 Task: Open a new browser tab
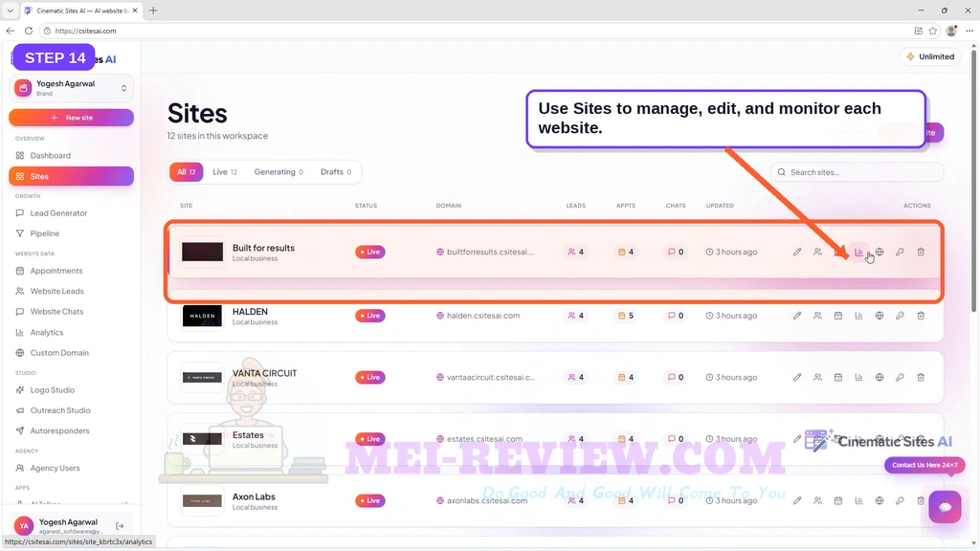coord(153,11)
